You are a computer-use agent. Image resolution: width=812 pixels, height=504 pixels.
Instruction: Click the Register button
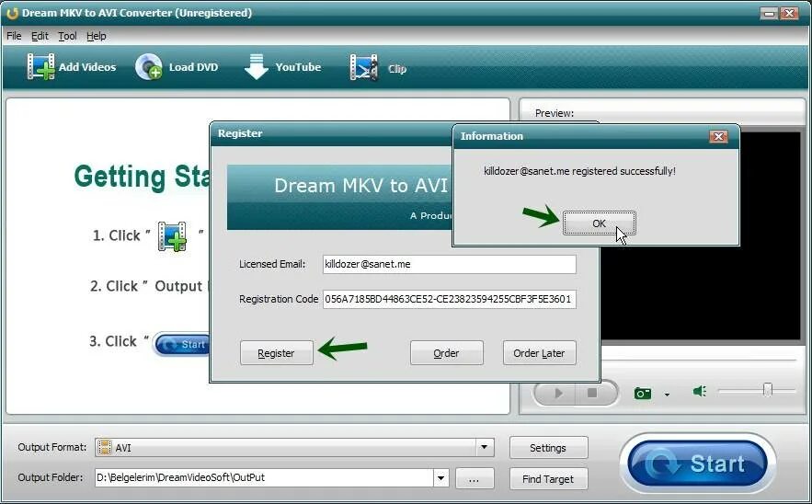[277, 353]
